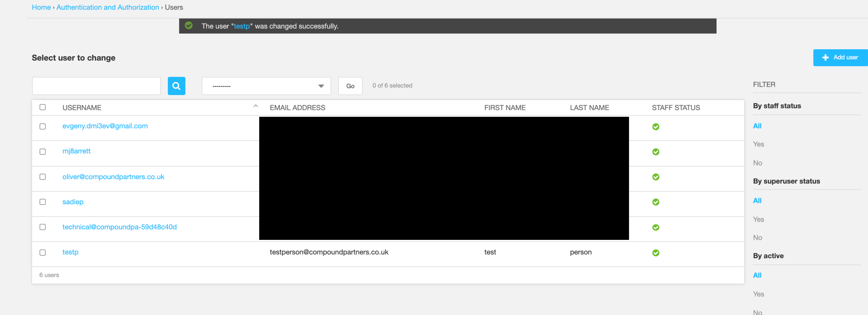Screen dimensions: 868x315
Task: Sort by USERNAME column header
Action: click(x=82, y=108)
